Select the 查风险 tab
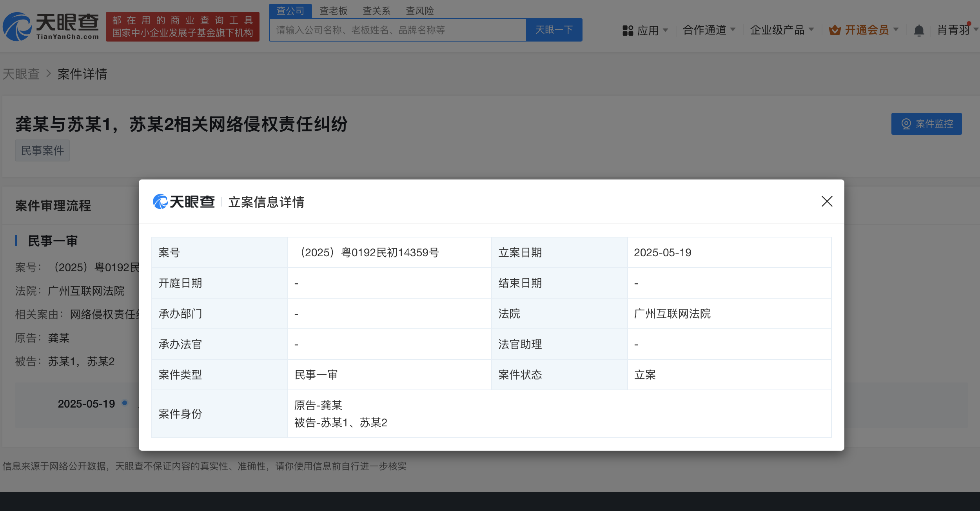980x511 pixels. click(x=419, y=11)
